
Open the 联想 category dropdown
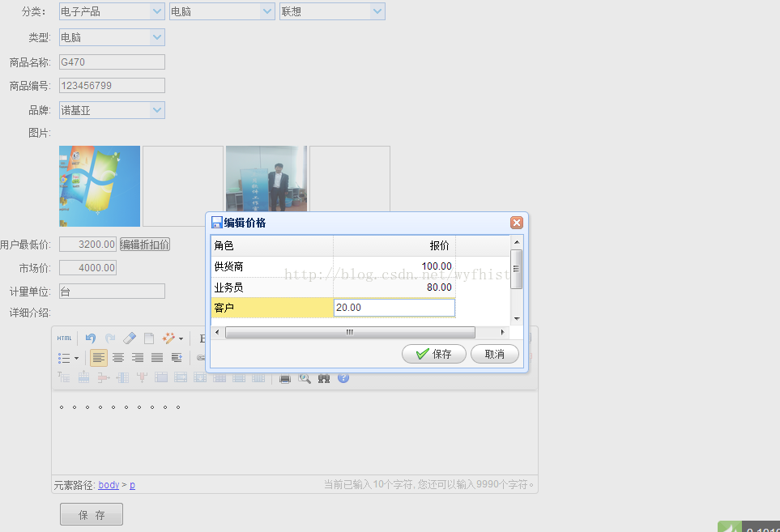point(377,11)
